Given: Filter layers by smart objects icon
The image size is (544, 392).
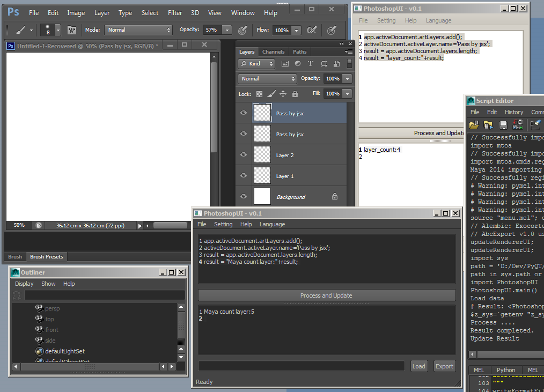Looking at the screenshot, I should click(x=336, y=63).
